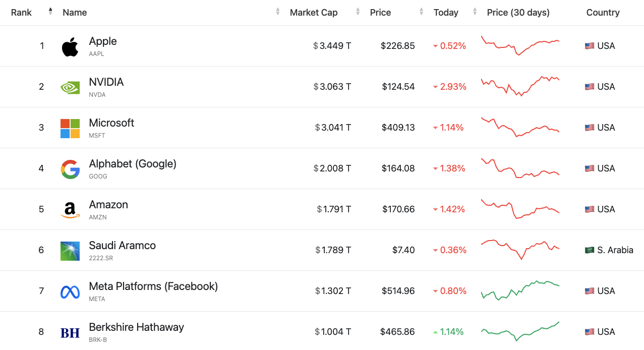Click the Saudi Aramco logo icon
644x350 pixels.
70,251
